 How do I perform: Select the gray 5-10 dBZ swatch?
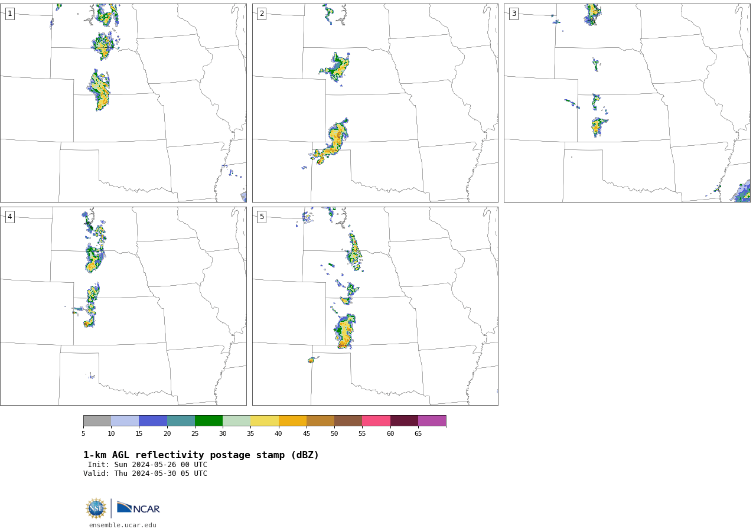97,421
